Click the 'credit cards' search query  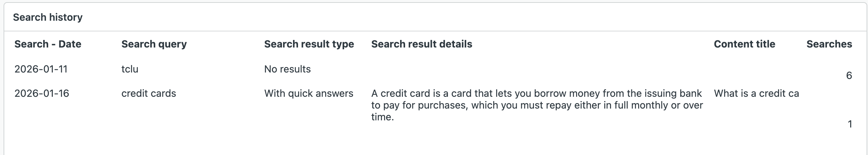(x=148, y=93)
